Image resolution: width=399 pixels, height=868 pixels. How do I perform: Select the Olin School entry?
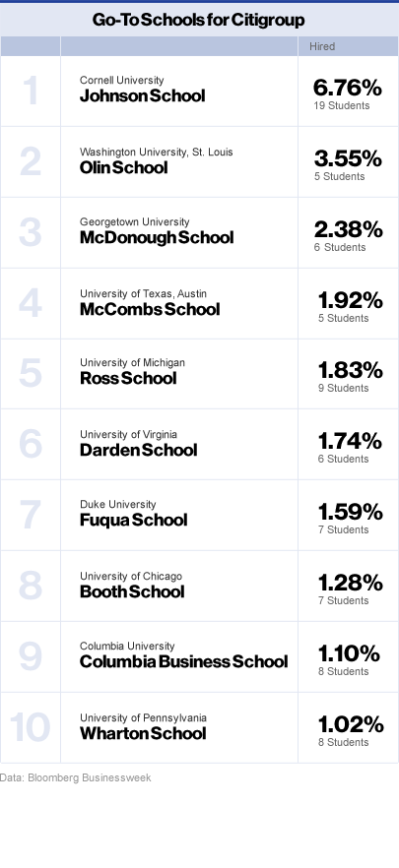point(123,167)
